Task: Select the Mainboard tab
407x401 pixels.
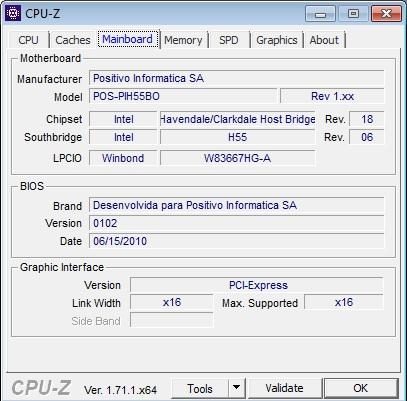Action: [x=128, y=39]
